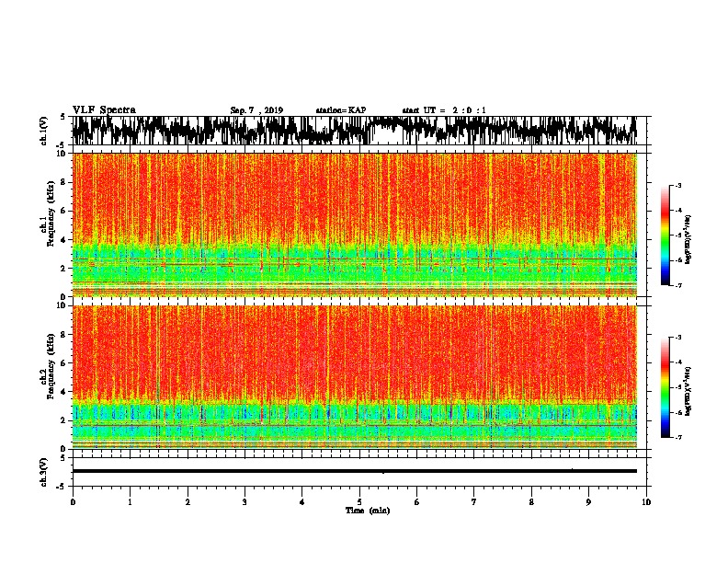Viewport: 728px width, 563px height.
Task: Click the ch.3(V) axis label
Action: click(44, 472)
